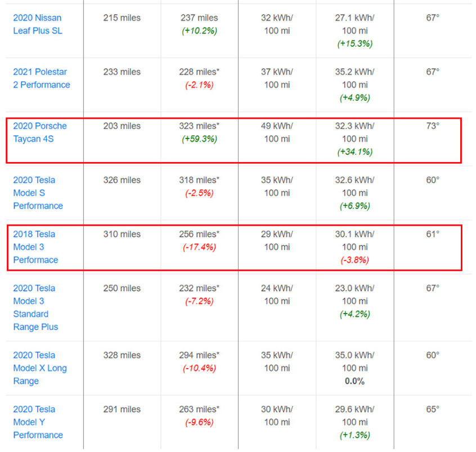Select the '32.6 kWh/100 mi' value
The image size is (476, 452).
354,186
